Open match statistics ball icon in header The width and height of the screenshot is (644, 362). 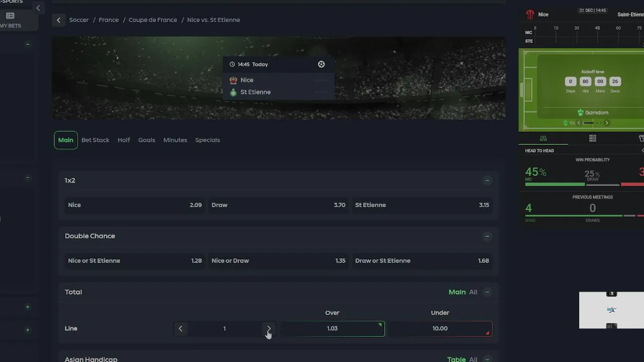click(x=321, y=64)
